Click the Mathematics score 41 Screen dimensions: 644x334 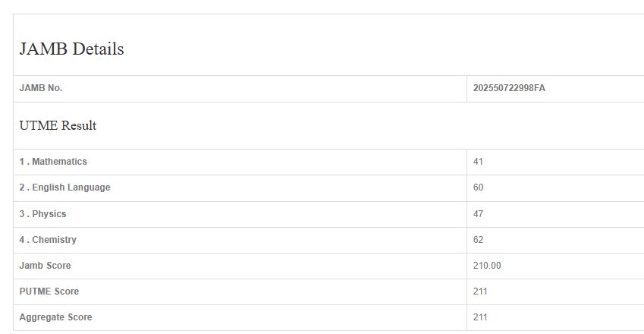[x=478, y=162]
